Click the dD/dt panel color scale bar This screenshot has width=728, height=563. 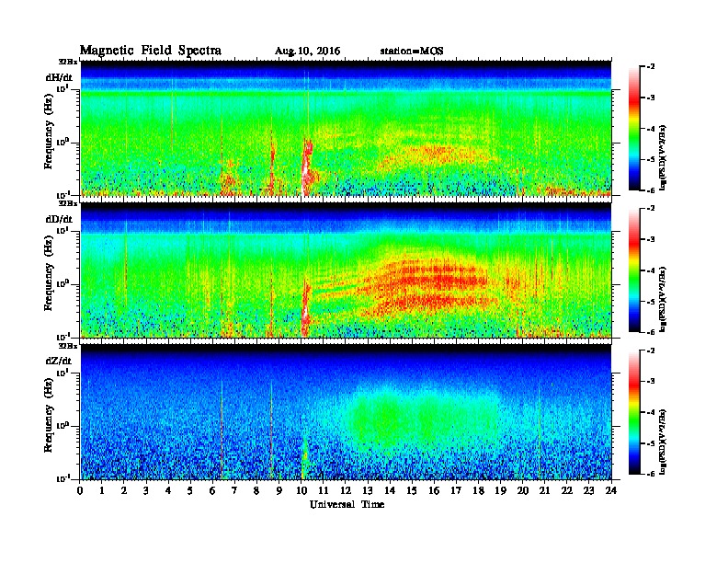(x=633, y=270)
